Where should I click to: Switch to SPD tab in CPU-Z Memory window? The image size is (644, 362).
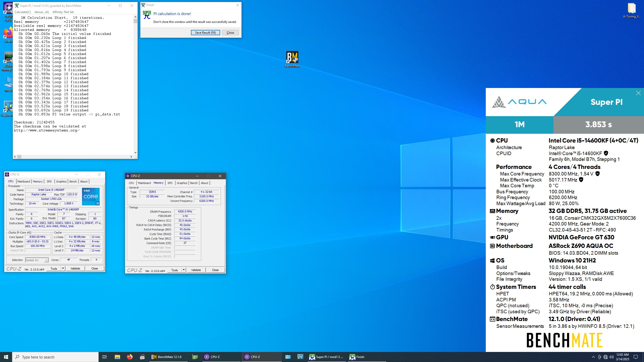(x=170, y=183)
